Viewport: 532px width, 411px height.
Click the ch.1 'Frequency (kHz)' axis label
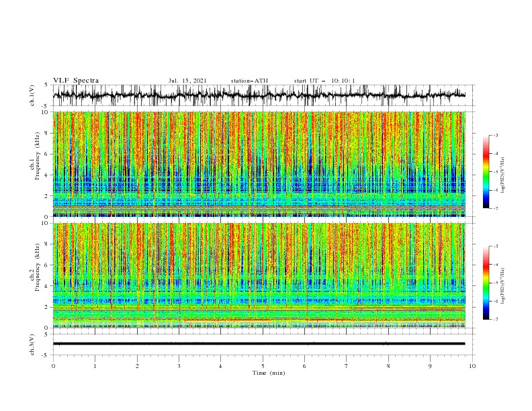[x=38, y=156]
